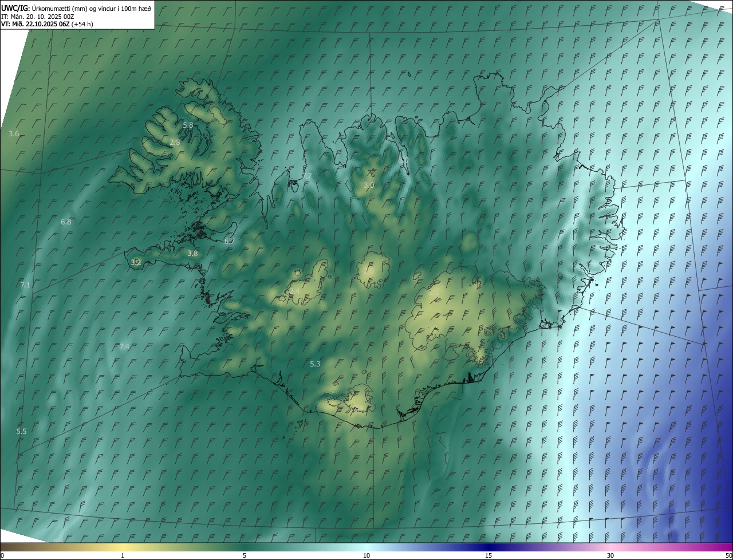Click the 5 tick on the color scale

pos(245,555)
